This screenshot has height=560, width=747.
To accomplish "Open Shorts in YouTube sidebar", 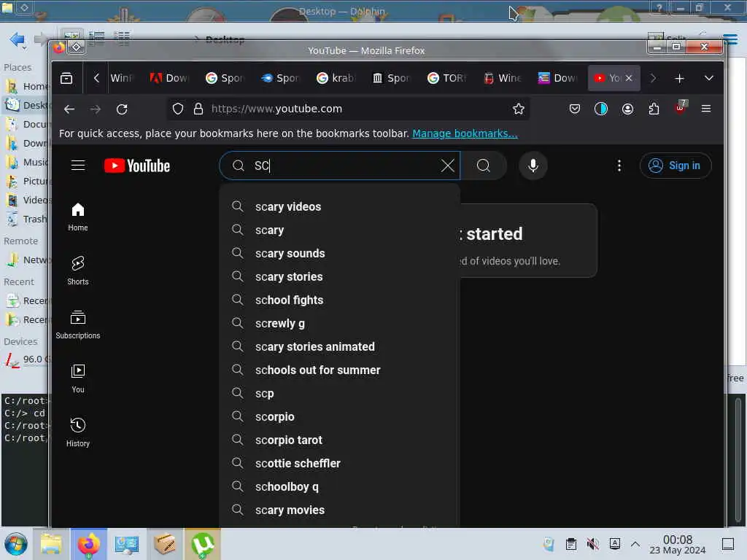I will [x=77, y=271].
